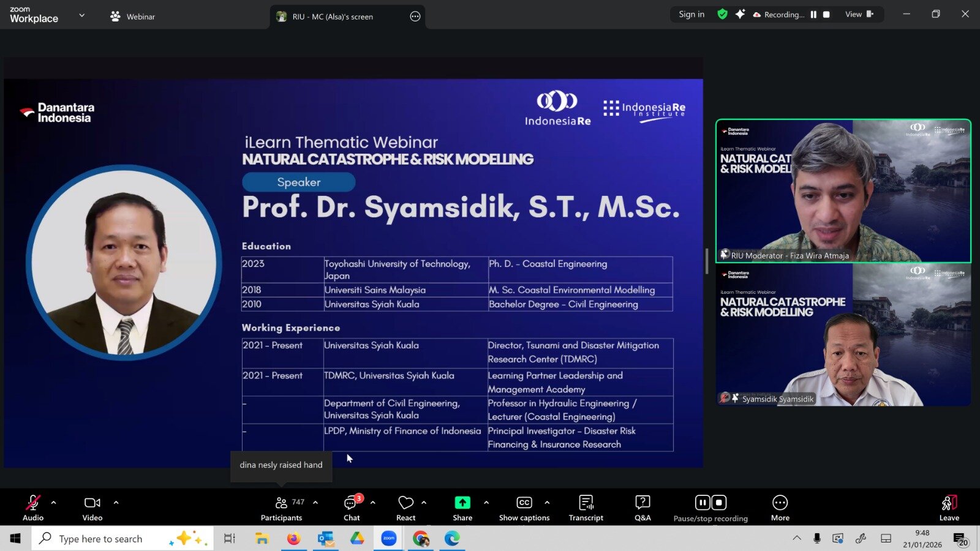
Task: Unmute the microphone with Audio button
Action: click(33, 508)
